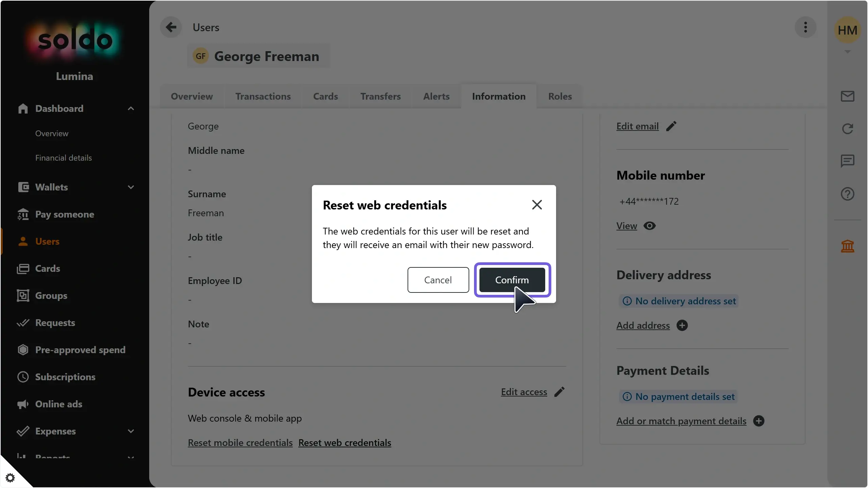Image resolution: width=868 pixels, height=488 pixels.
Task: Open the HM profile avatar menu
Action: [847, 30]
